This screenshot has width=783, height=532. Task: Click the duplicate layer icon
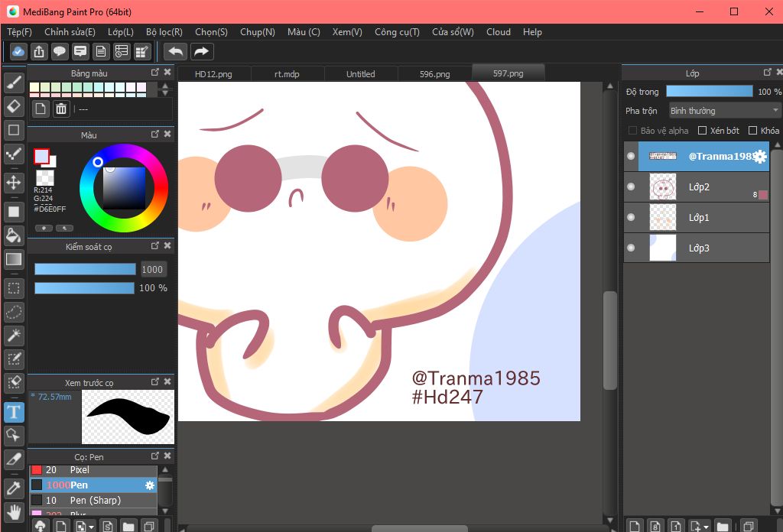tap(748, 526)
